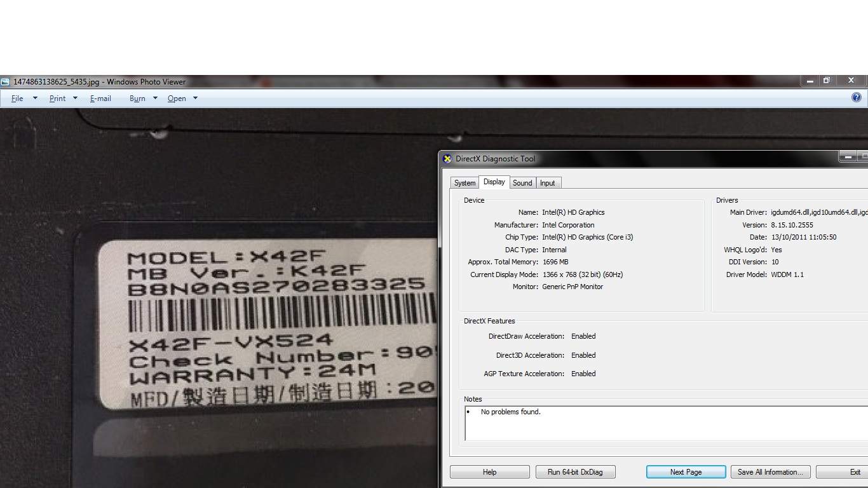Expand the Print dropdown arrow
The height and width of the screenshot is (488, 868).
pyautogui.click(x=75, y=98)
